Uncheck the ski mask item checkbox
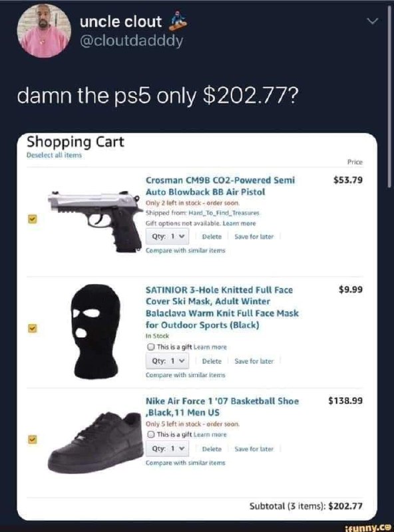394x532 pixels. (32, 328)
